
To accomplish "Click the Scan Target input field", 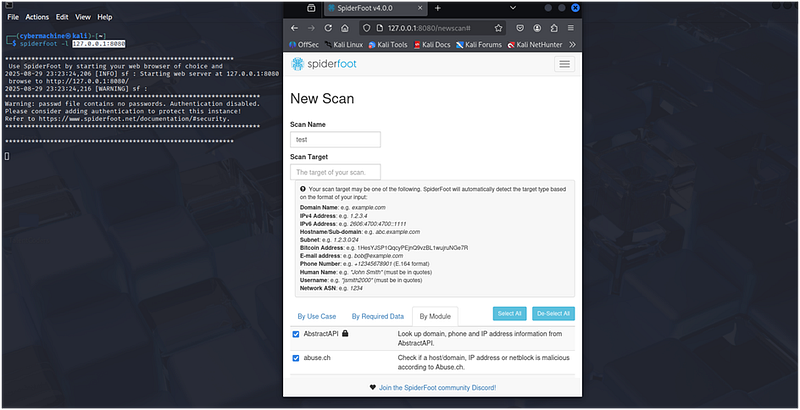I will point(335,172).
